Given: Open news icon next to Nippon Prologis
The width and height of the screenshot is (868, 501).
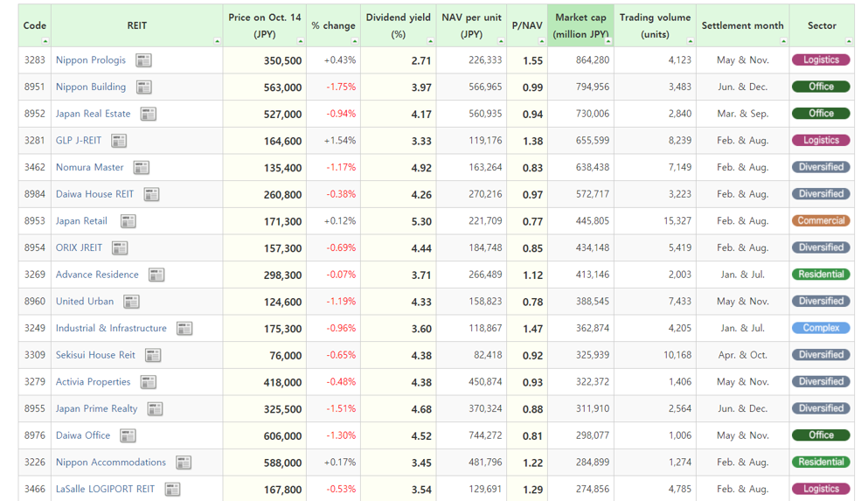Looking at the screenshot, I should (144, 60).
